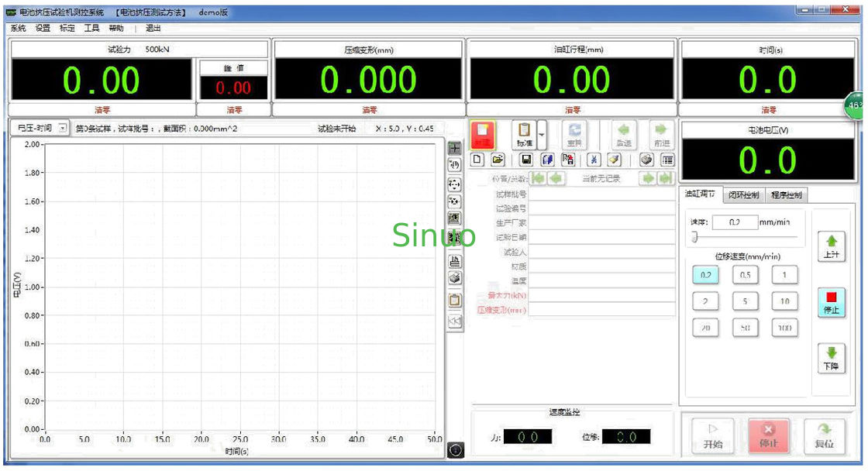Click the 试样批号 input field
This screenshot has height=471, width=868.
601,194
